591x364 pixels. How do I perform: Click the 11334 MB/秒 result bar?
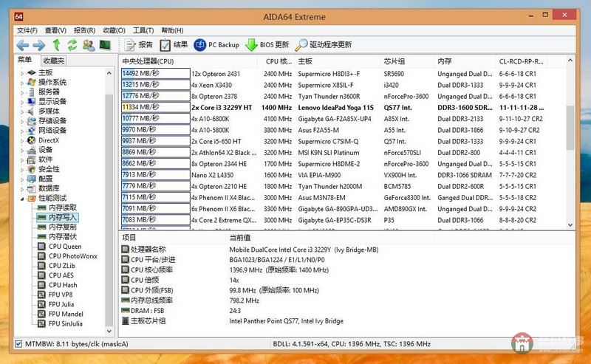[x=155, y=107]
